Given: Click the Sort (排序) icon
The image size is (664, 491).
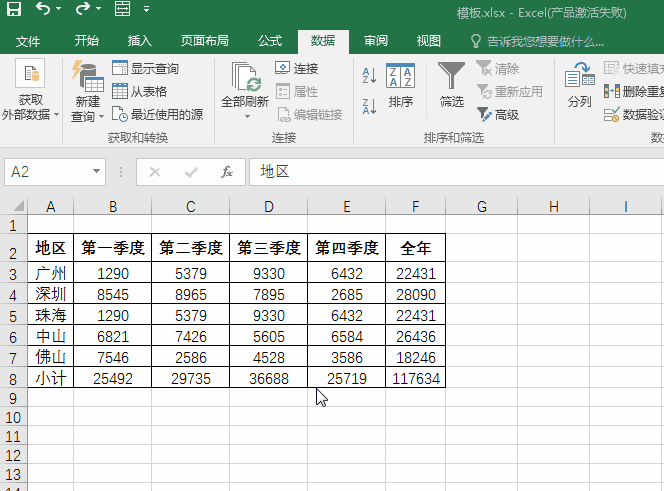Looking at the screenshot, I should coord(400,78).
